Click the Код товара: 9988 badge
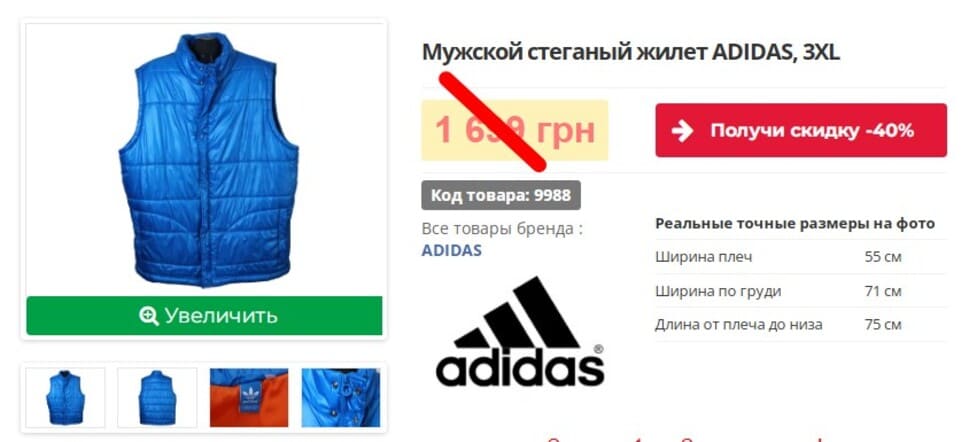The height and width of the screenshot is (442, 969). pyautogui.click(x=501, y=195)
